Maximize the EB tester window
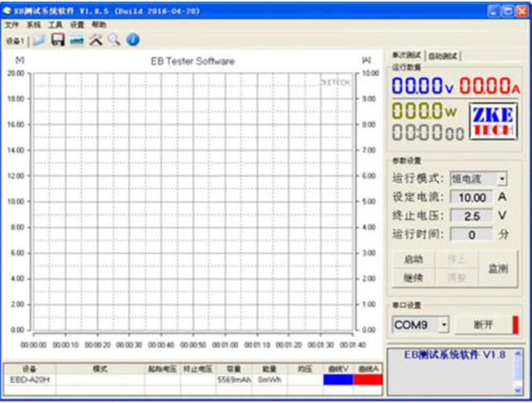532x403 pixels. coord(508,11)
